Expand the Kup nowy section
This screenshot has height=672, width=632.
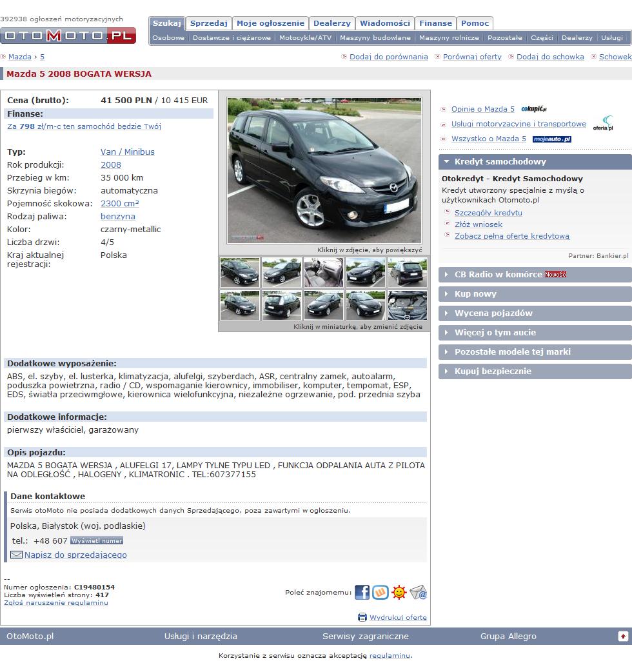click(x=535, y=293)
